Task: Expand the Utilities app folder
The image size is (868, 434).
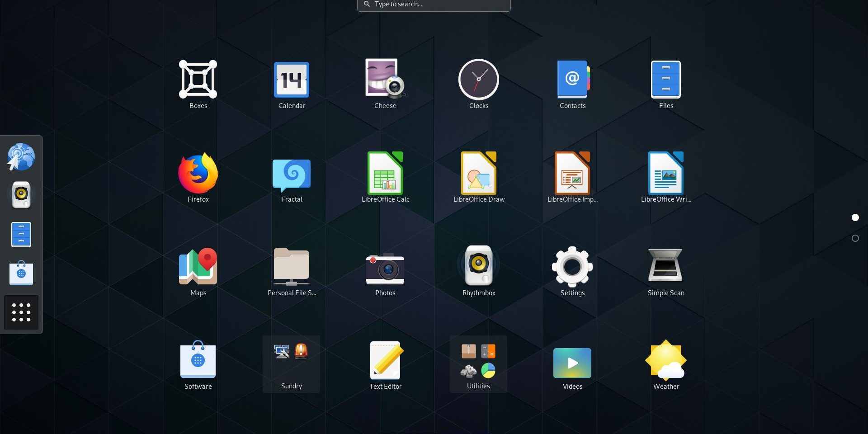Action: point(478,364)
